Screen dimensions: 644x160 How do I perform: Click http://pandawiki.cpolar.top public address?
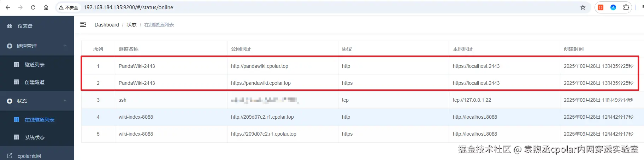pyautogui.click(x=260, y=66)
